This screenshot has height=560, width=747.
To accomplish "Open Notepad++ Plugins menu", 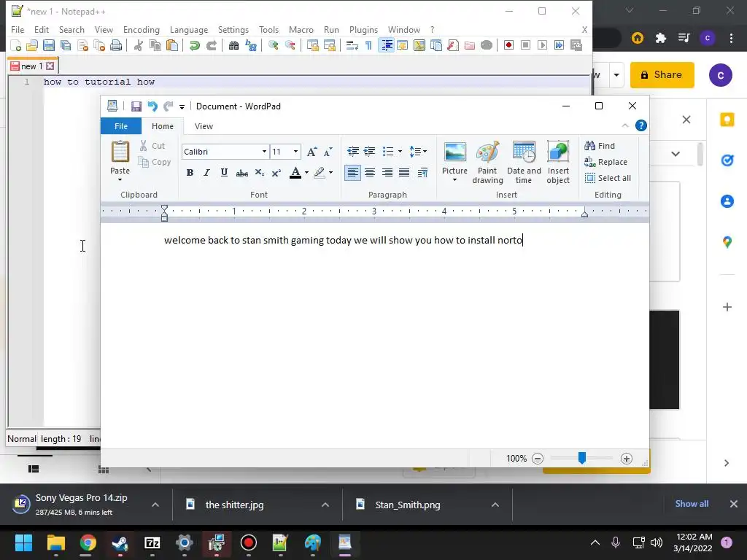I will [363, 29].
